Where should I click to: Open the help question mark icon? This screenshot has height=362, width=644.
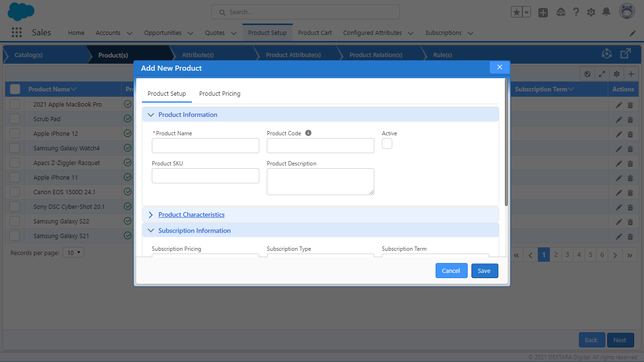point(576,12)
